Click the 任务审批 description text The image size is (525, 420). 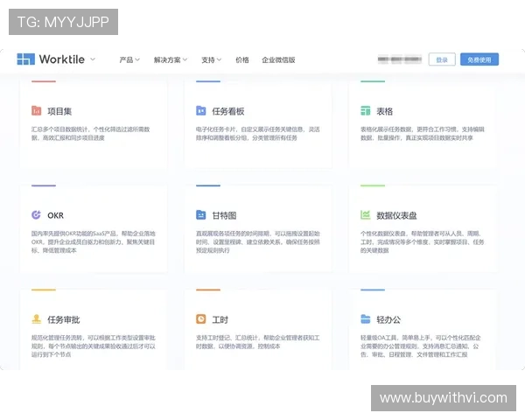[94, 346]
